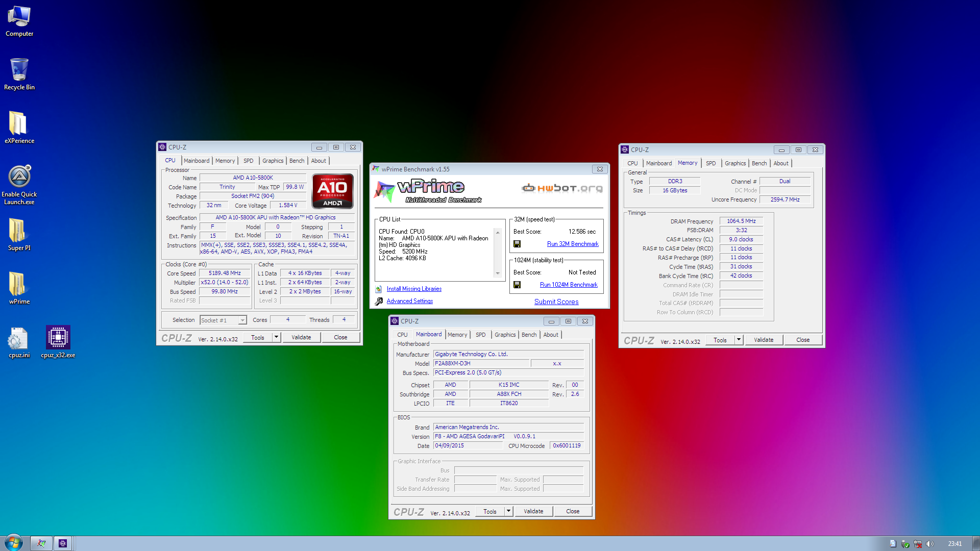Click the network tray icon
This screenshot has width=980, height=551.
pyautogui.click(x=918, y=544)
